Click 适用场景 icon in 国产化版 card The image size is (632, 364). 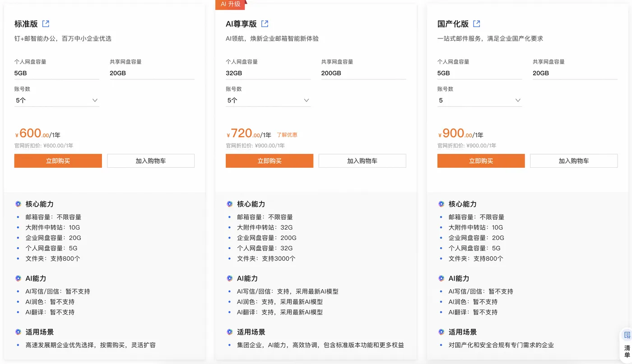(x=441, y=332)
